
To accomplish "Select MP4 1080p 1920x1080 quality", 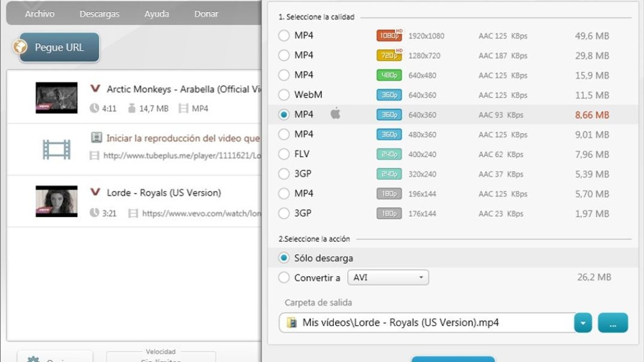I will [x=284, y=35].
